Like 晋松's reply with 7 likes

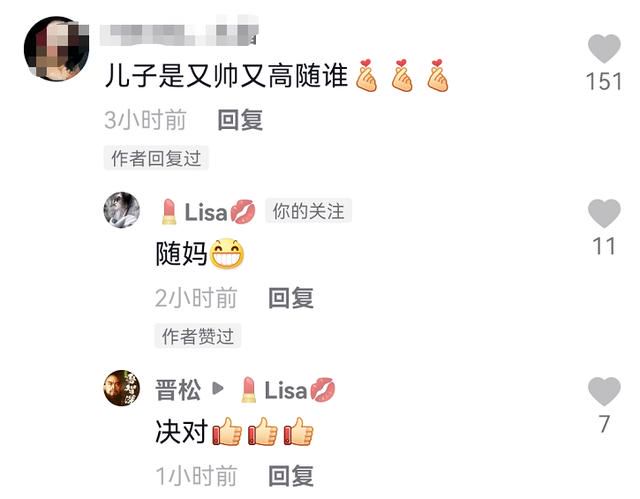[604, 391]
